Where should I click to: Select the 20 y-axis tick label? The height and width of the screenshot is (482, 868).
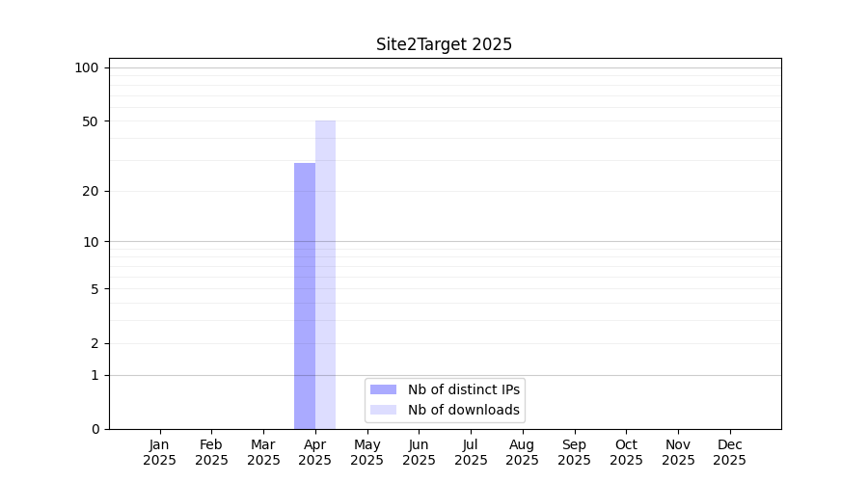click(91, 191)
